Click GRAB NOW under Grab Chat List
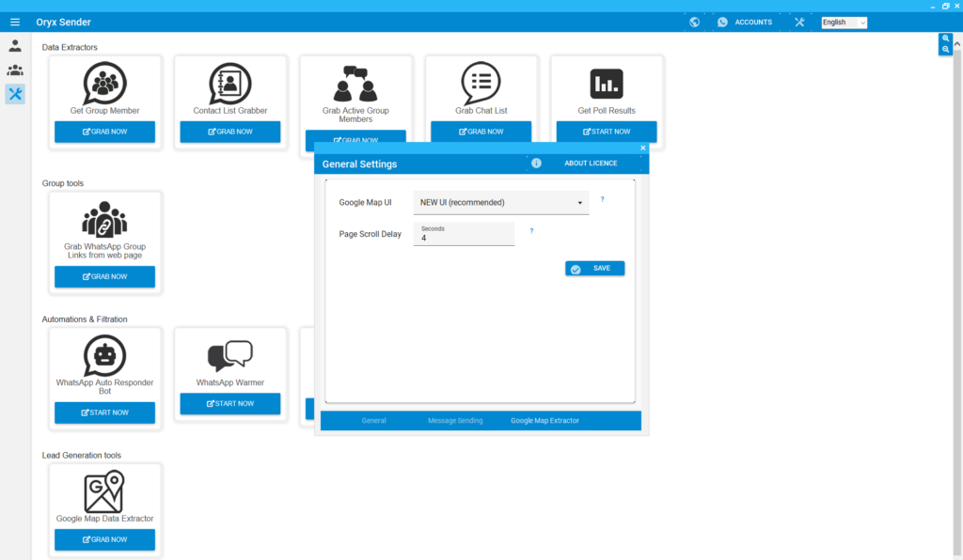The image size is (963, 560). [x=481, y=132]
